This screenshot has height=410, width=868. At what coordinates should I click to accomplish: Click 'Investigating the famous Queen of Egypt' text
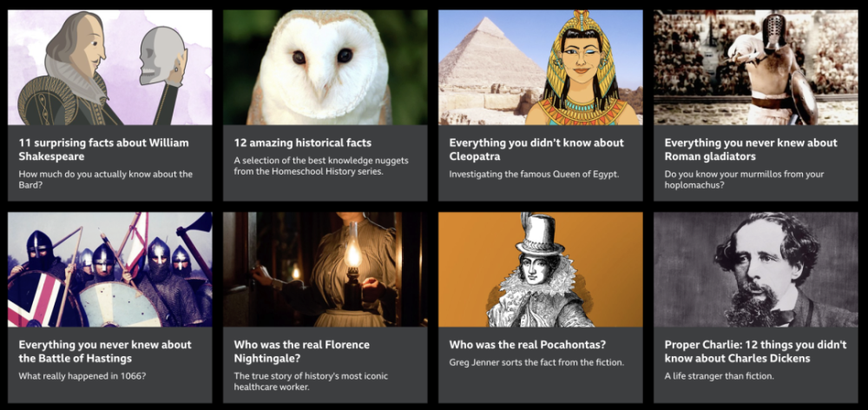(x=534, y=174)
